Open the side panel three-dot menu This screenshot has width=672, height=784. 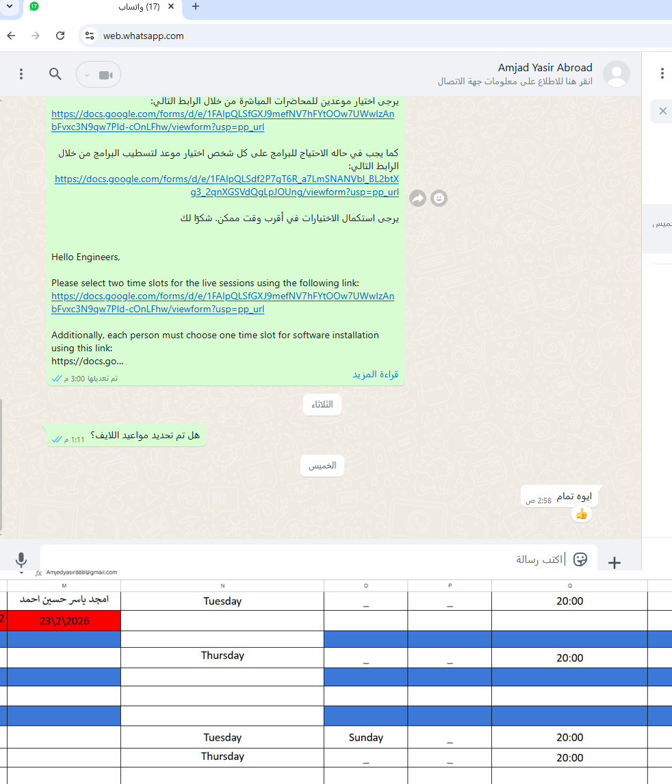point(662,73)
